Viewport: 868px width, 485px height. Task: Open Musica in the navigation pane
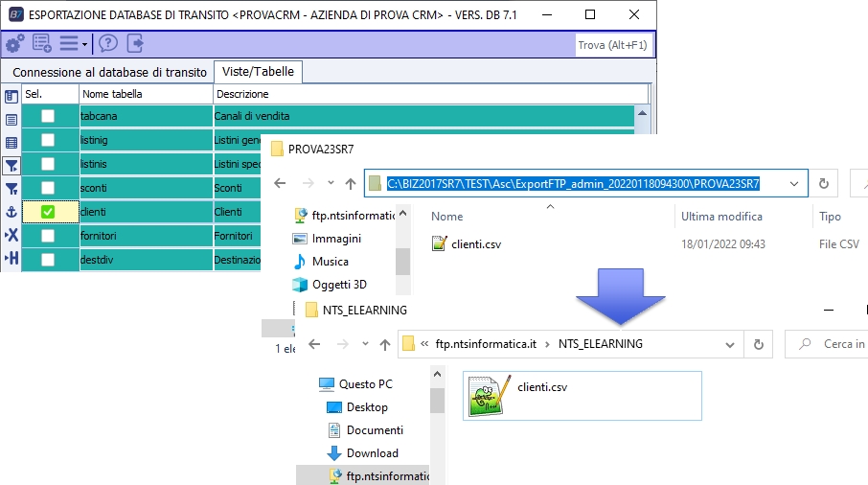(321, 262)
